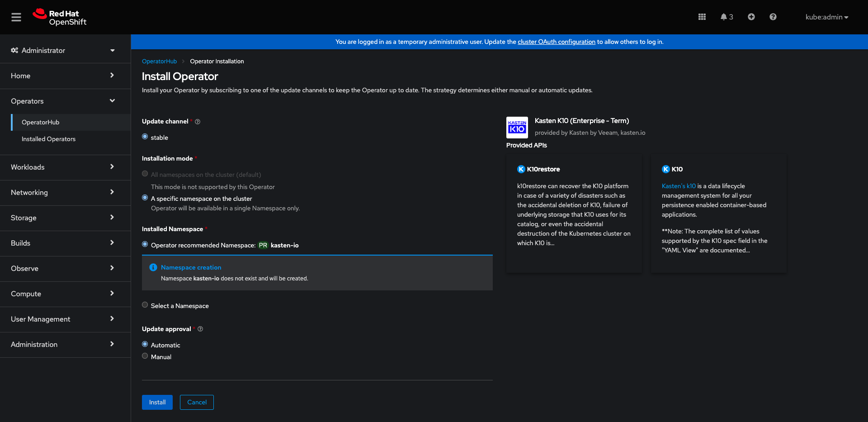
Task: Expand the Home section
Action: [x=65, y=76]
